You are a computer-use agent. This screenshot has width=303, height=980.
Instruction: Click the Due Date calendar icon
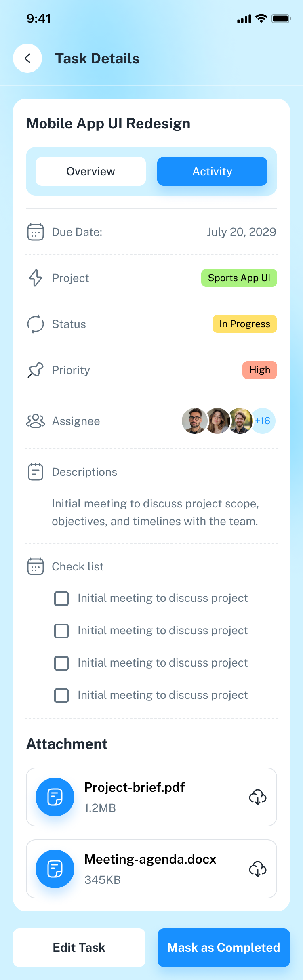(36, 232)
